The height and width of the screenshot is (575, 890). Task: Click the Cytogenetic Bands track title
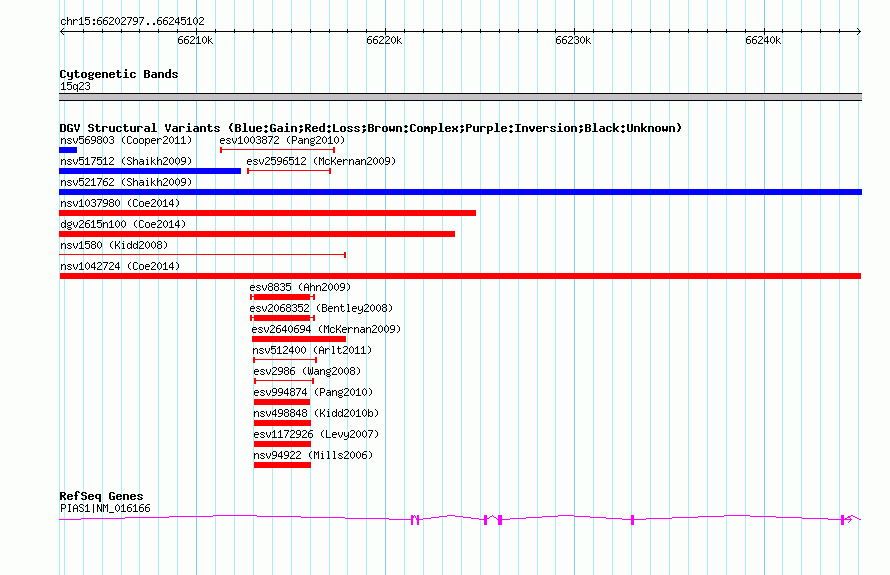[x=119, y=74]
